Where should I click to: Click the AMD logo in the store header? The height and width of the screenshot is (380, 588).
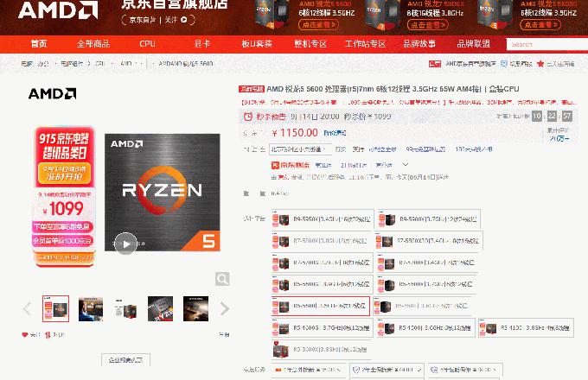point(58,10)
